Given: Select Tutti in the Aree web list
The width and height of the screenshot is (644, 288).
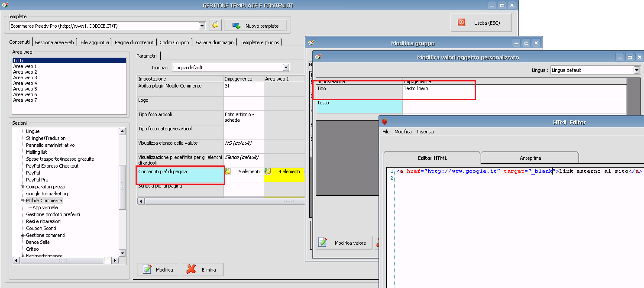Looking at the screenshot, I should (x=69, y=61).
